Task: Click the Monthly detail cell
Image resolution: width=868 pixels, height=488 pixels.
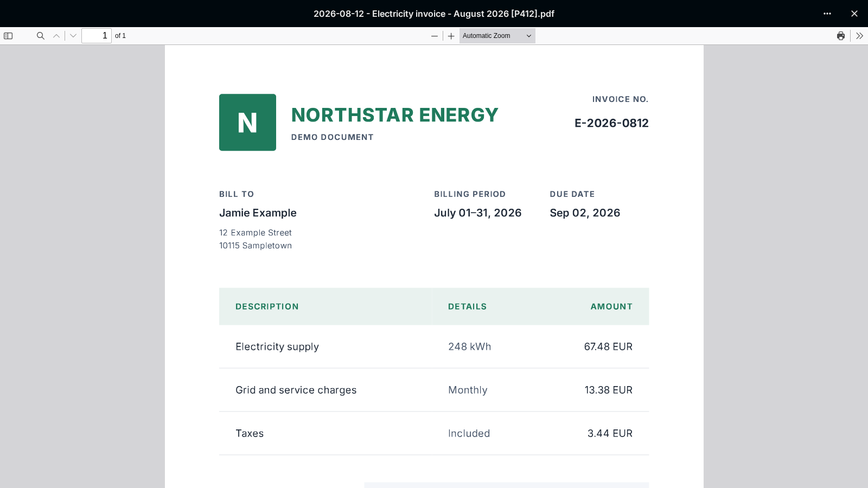Action: click(468, 390)
